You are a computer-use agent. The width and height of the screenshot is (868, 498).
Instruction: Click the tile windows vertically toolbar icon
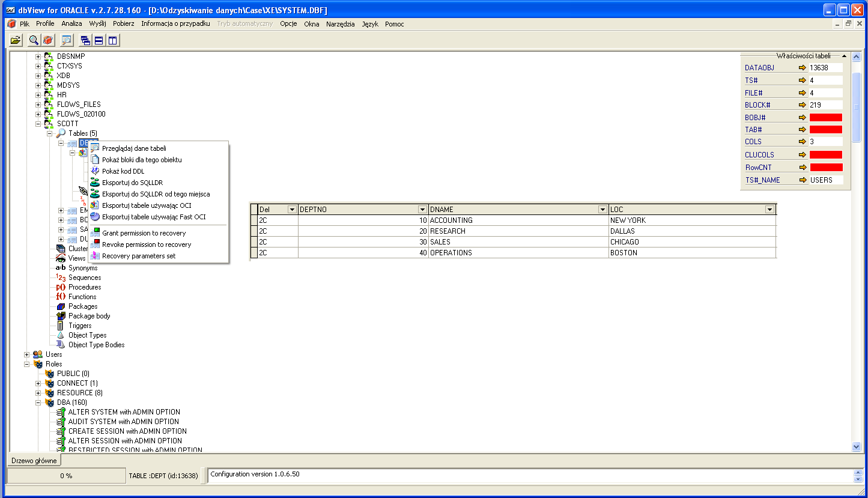coord(112,40)
